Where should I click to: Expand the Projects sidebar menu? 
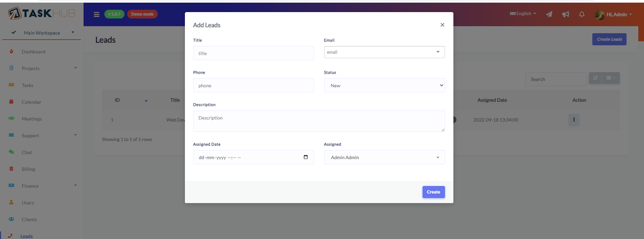click(31, 68)
